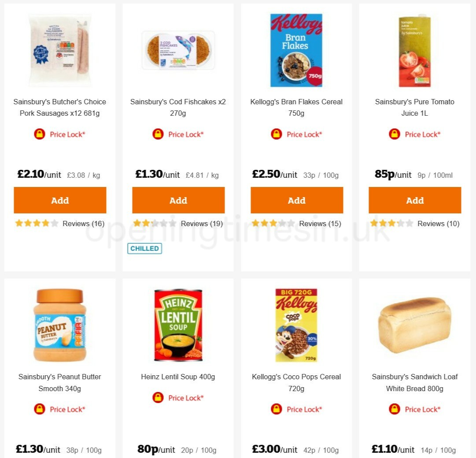Add Kellogg's Bran Flakes Cereal to basket
The height and width of the screenshot is (458, 476).
pyautogui.click(x=296, y=200)
